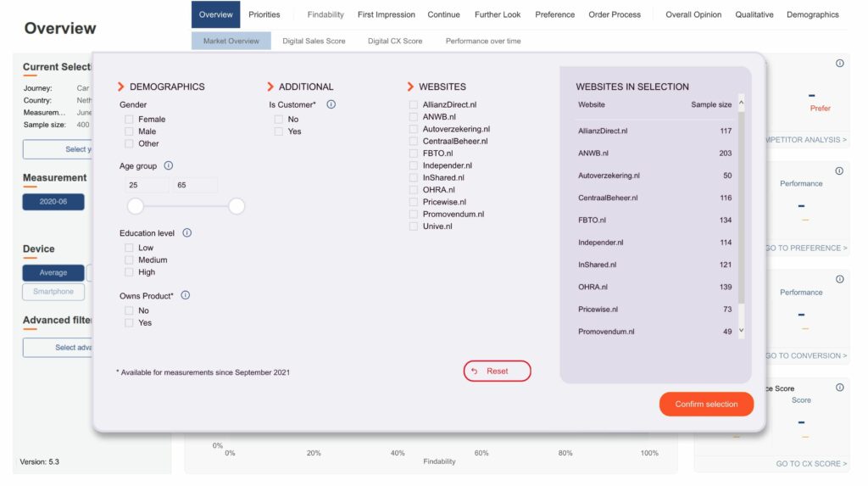Tick AllianzDirect.nl website checkbox
The image size is (868, 486).
click(414, 104)
